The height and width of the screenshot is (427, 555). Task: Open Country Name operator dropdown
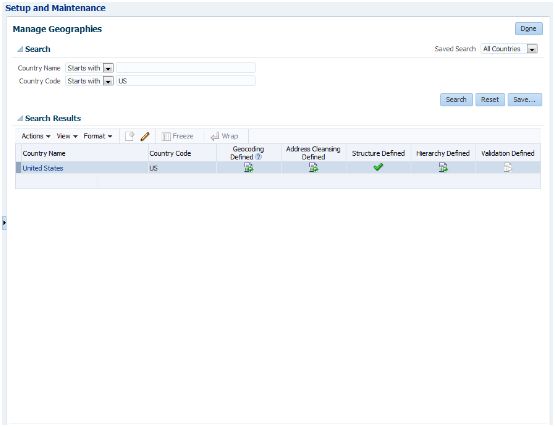108,68
